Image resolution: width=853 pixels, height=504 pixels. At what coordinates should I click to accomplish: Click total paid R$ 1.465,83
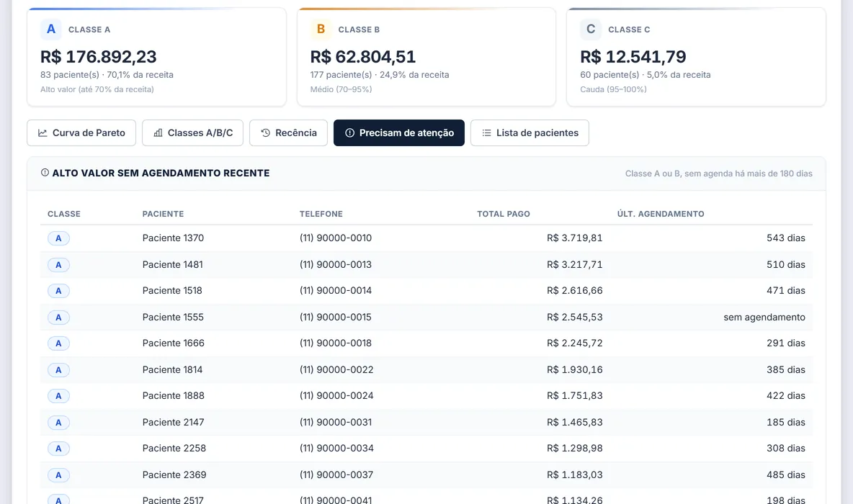tap(575, 423)
